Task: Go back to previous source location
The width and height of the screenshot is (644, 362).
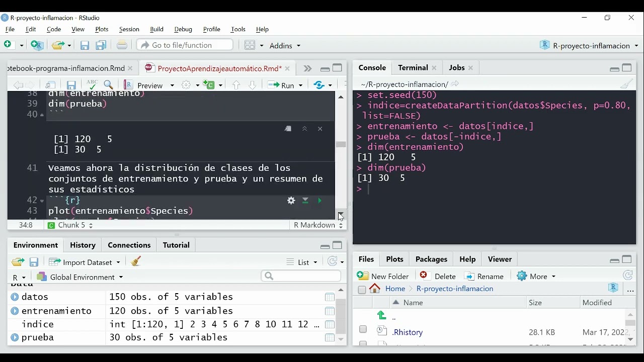Action: [x=18, y=85]
